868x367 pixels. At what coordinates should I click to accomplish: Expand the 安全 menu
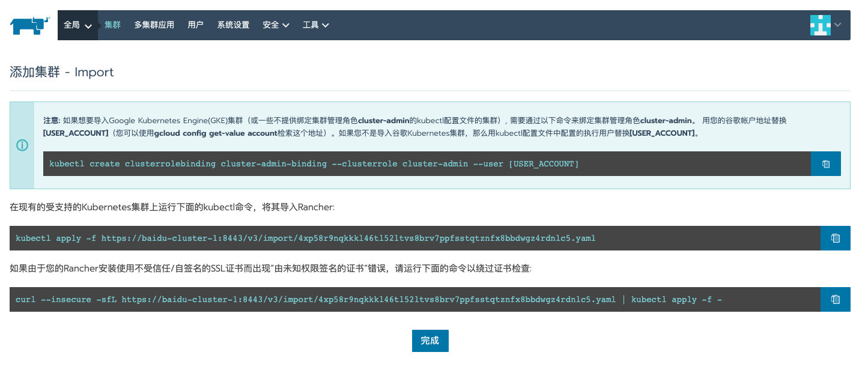pyautogui.click(x=276, y=25)
